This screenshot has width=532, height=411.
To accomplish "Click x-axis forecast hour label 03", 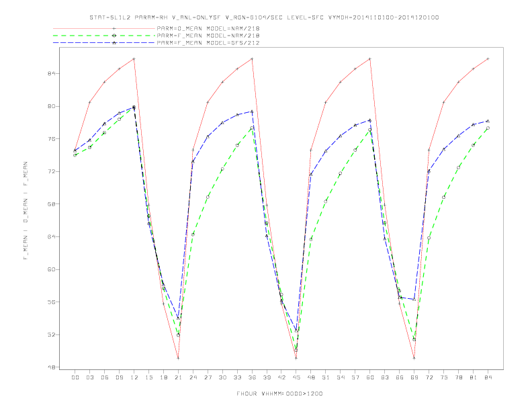I will [89, 377].
